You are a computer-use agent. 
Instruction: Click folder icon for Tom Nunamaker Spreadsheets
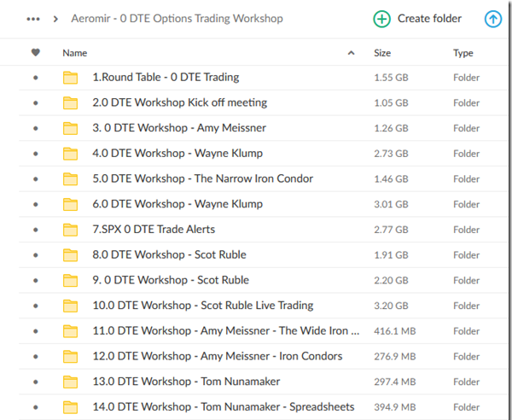pos(70,407)
